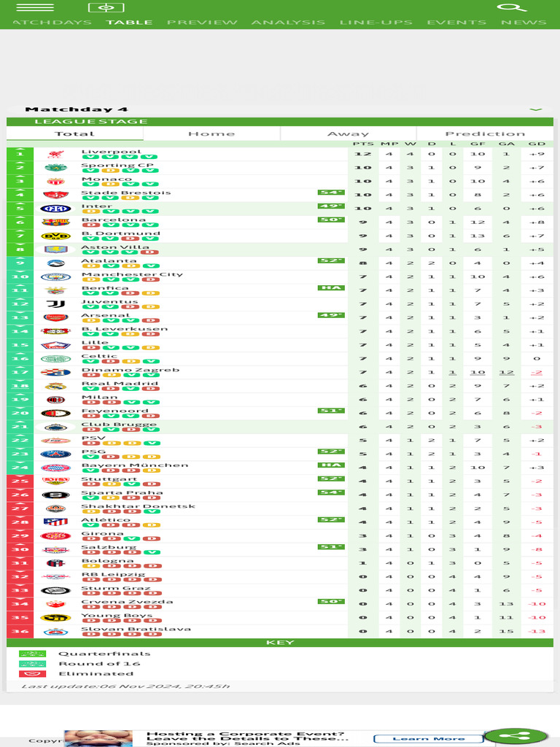The width and height of the screenshot is (560, 747).
Task: Click the B. Leverkusen club crest
Action: [x=55, y=331]
